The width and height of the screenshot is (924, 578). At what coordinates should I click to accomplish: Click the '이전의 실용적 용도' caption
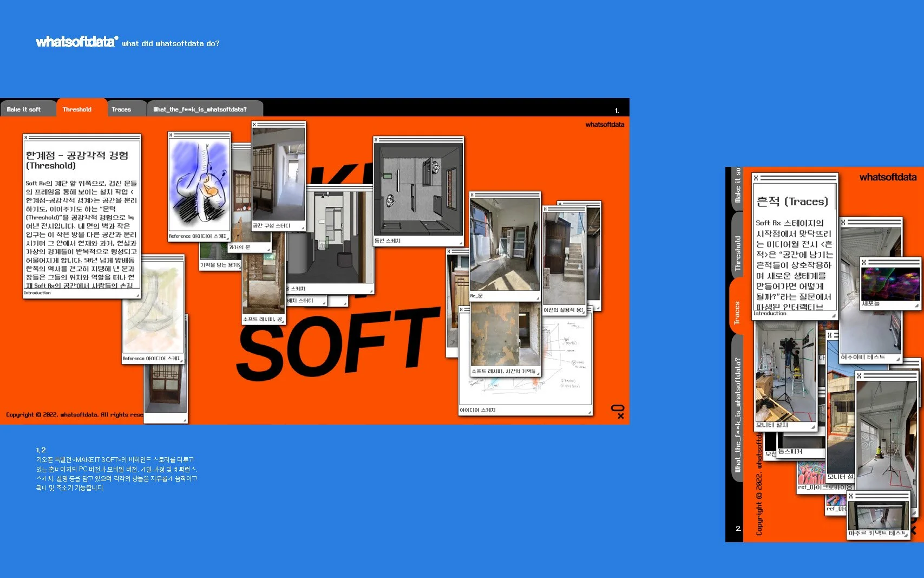tap(563, 310)
